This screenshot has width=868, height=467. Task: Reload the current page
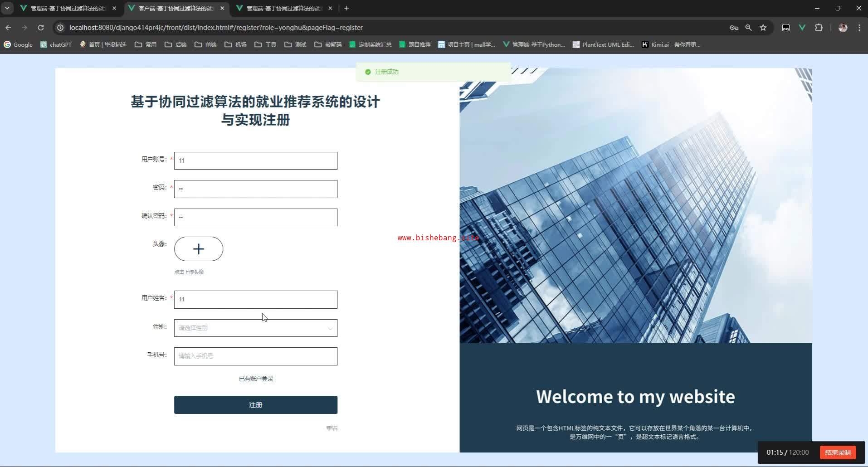point(41,28)
